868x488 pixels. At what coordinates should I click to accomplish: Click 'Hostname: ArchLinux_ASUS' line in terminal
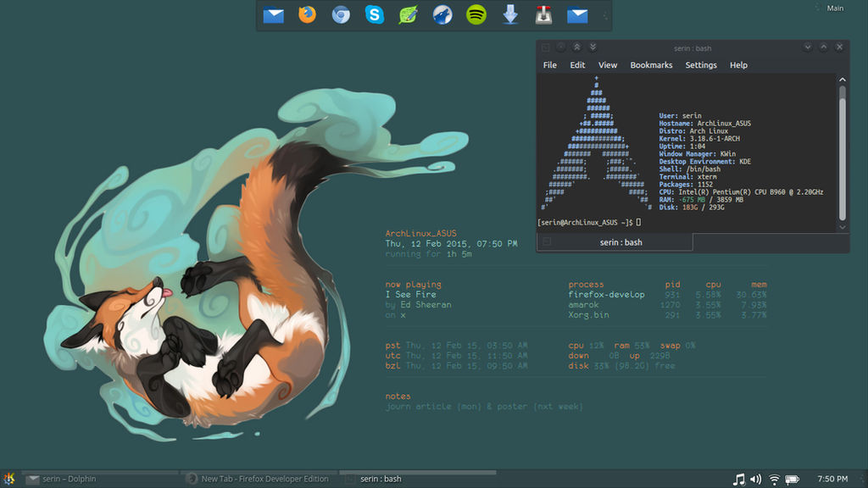click(x=704, y=124)
